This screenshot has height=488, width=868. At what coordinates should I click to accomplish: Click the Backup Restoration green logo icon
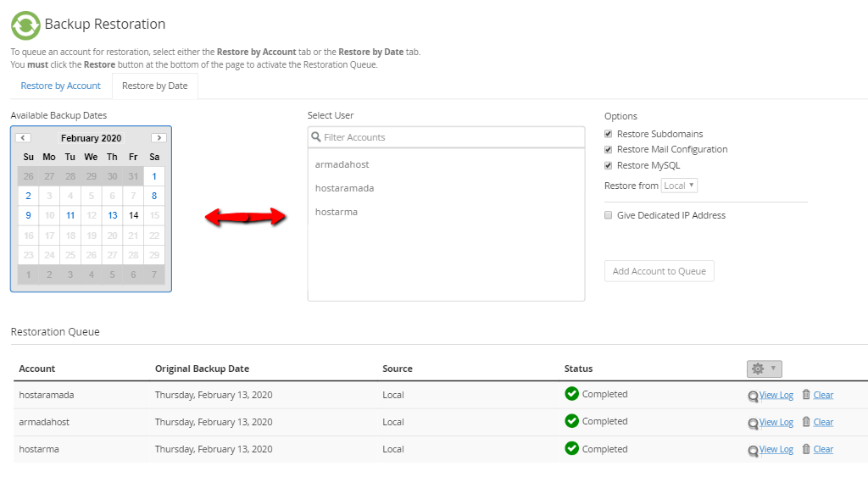tap(25, 25)
